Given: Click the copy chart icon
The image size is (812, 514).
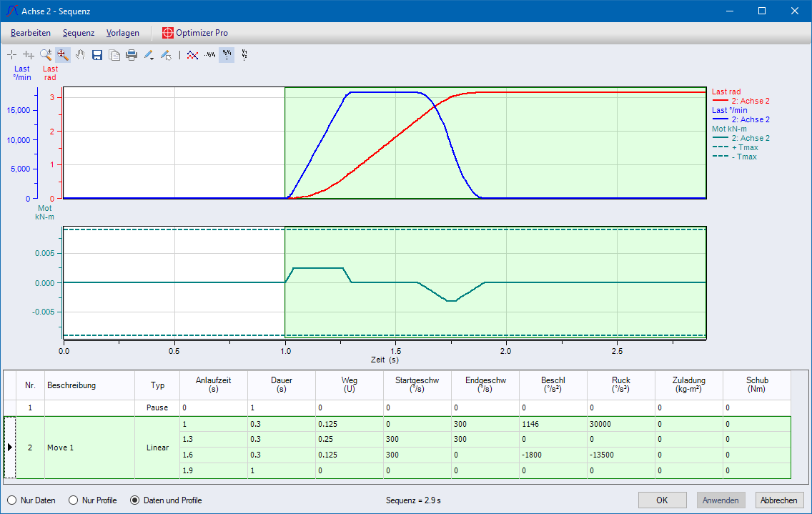Looking at the screenshot, I should 114,55.
